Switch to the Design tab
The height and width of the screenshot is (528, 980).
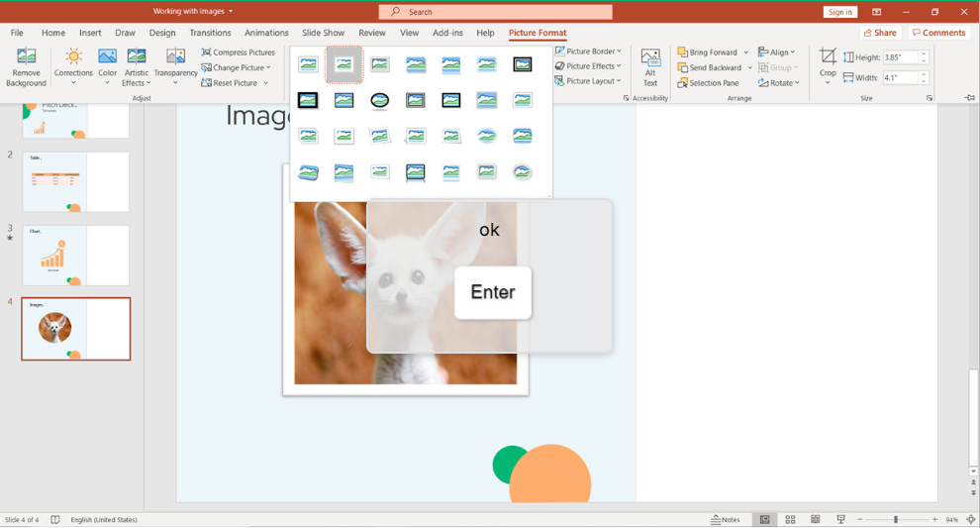coord(162,33)
